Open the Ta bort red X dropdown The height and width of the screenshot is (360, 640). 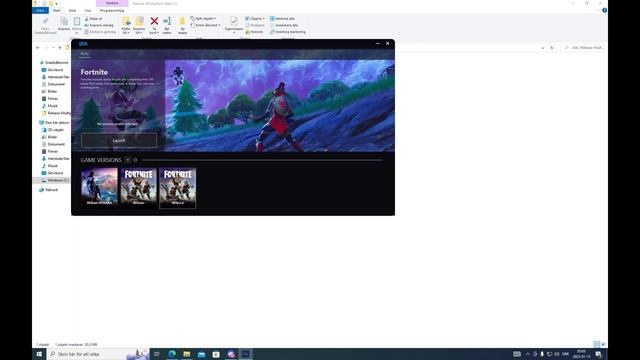tap(154, 25)
